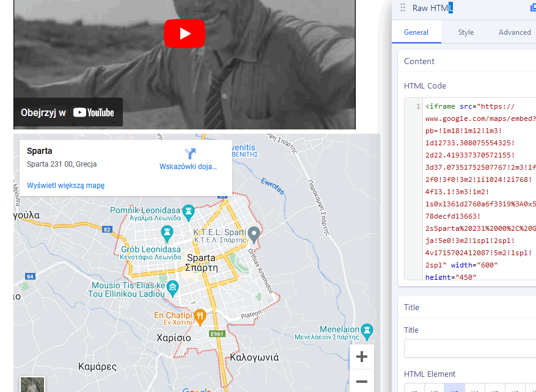Screen dimensions: 536x392
Task: Click the K.T.E.L. Sparti location pin
Action: click(255, 233)
